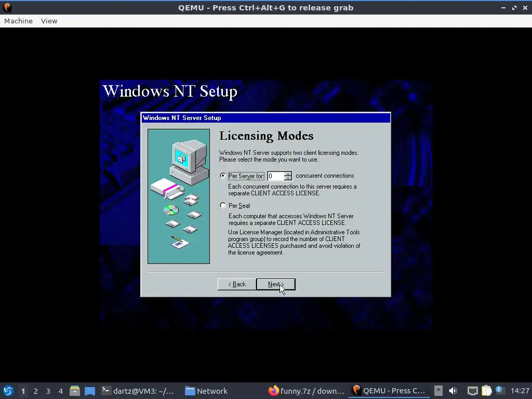Open the file manager taskbar launcher
Viewport: 532px width, 399px height.
(x=75, y=391)
